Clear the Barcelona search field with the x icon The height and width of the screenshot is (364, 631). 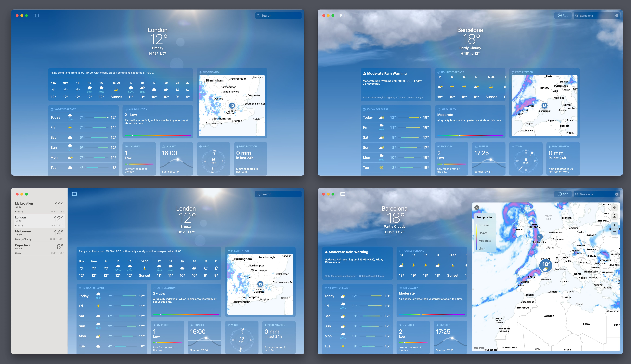pyautogui.click(x=616, y=15)
